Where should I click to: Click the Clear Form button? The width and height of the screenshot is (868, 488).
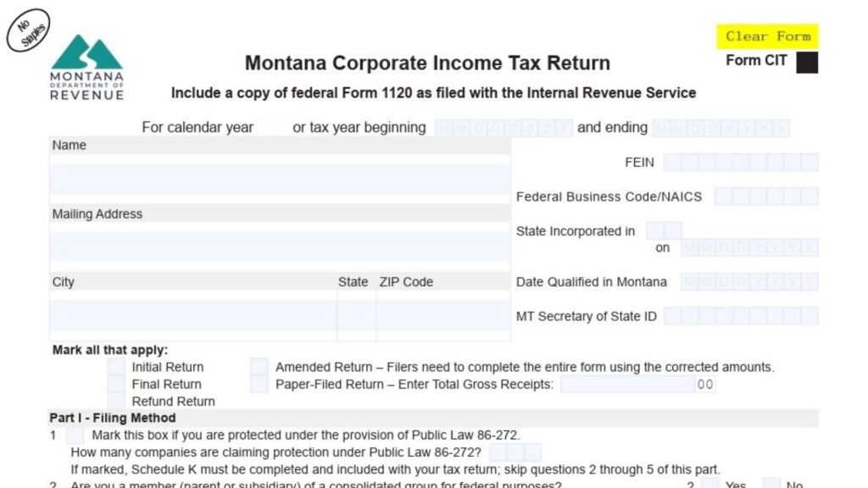[x=766, y=36]
